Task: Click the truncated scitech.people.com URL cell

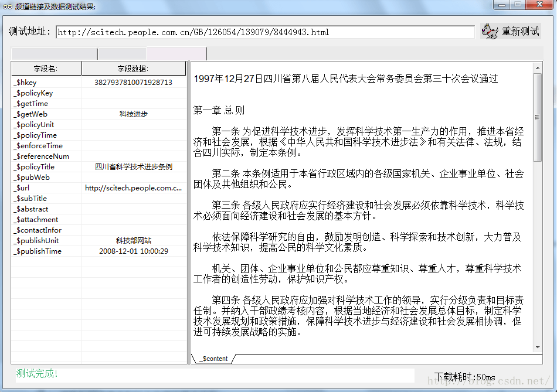Action: click(x=134, y=188)
